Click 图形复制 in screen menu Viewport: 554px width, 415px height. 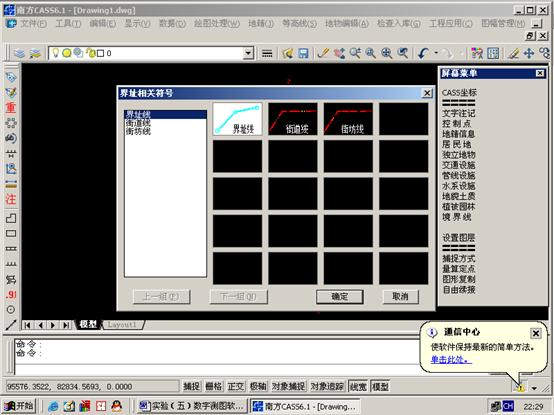click(459, 279)
